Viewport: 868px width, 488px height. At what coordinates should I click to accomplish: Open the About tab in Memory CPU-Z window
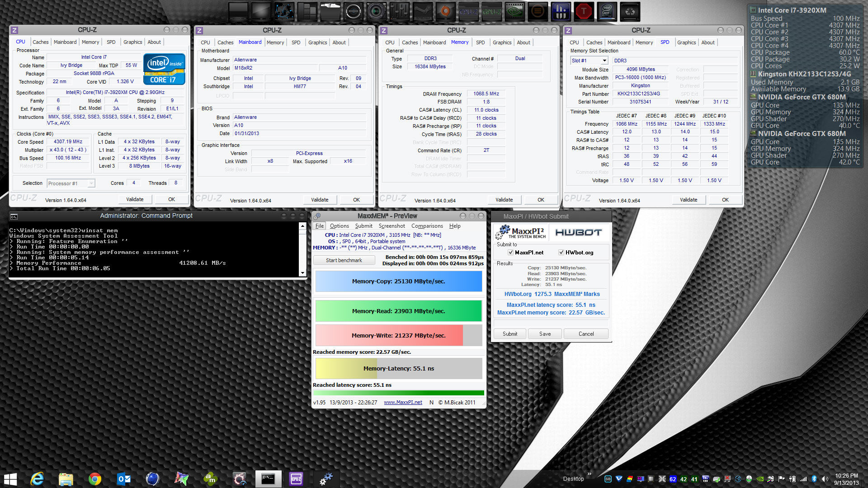click(x=524, y=42)
